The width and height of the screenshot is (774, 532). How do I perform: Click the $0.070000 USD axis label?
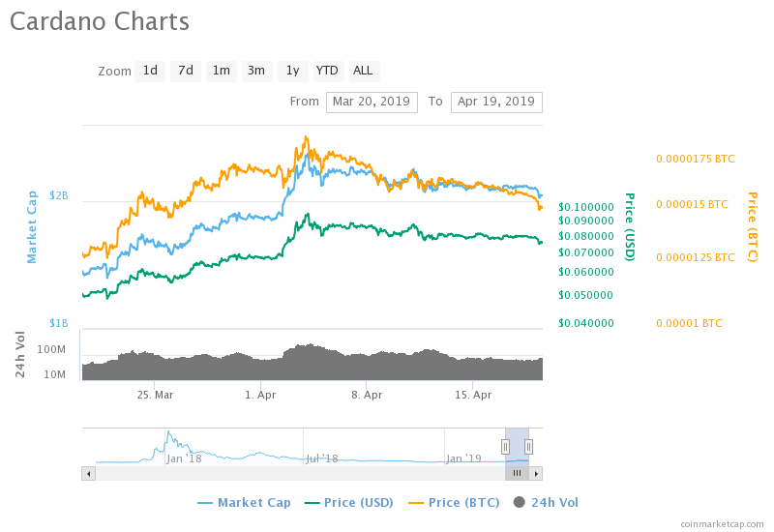point(586,252)
